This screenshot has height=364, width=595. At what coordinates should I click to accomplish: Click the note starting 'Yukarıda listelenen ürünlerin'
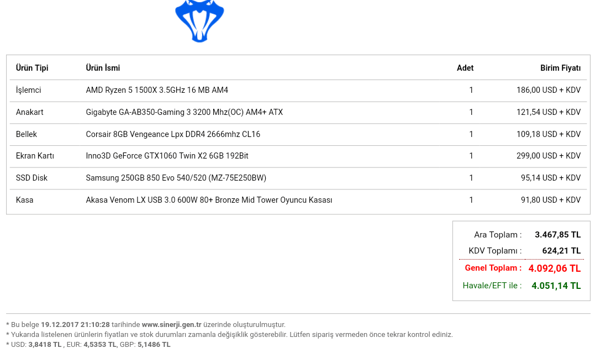[x=230, y=334]
